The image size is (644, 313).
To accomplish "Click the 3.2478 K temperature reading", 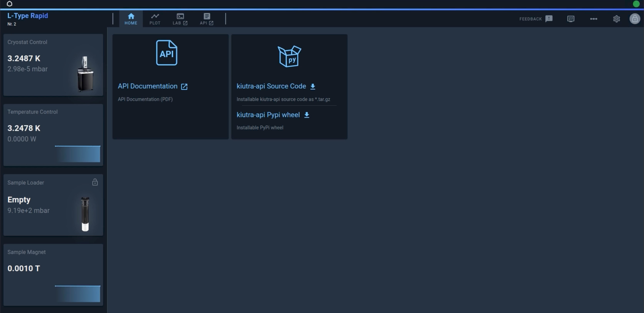I will tap(24, 128).
